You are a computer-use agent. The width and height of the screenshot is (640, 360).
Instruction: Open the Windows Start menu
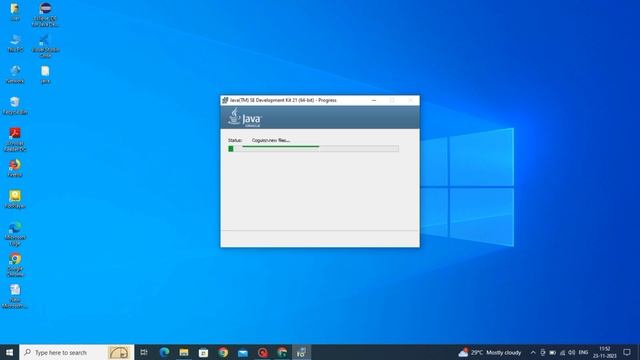(x=9, y=352)
